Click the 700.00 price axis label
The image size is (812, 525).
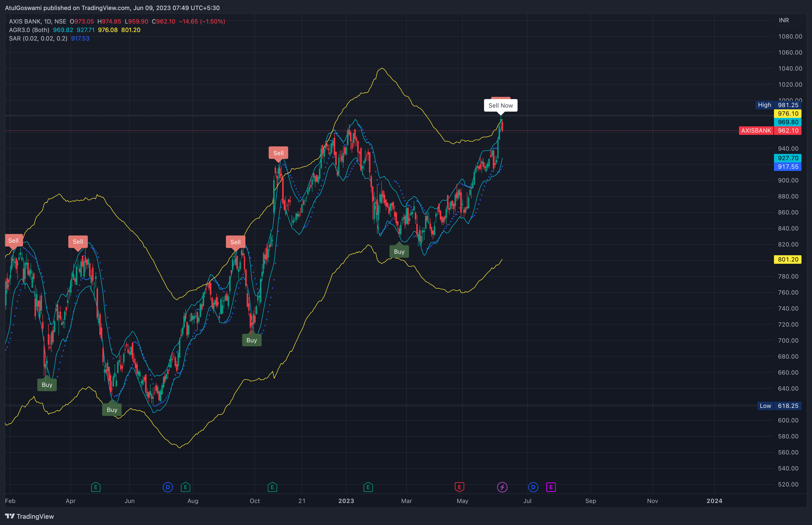pos(788,341)
